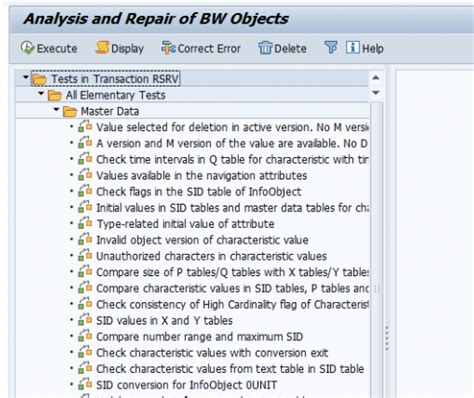Click test icon for Values available in navigation attributes
This screenshot has width=474, height=398.
click(85, 175)
